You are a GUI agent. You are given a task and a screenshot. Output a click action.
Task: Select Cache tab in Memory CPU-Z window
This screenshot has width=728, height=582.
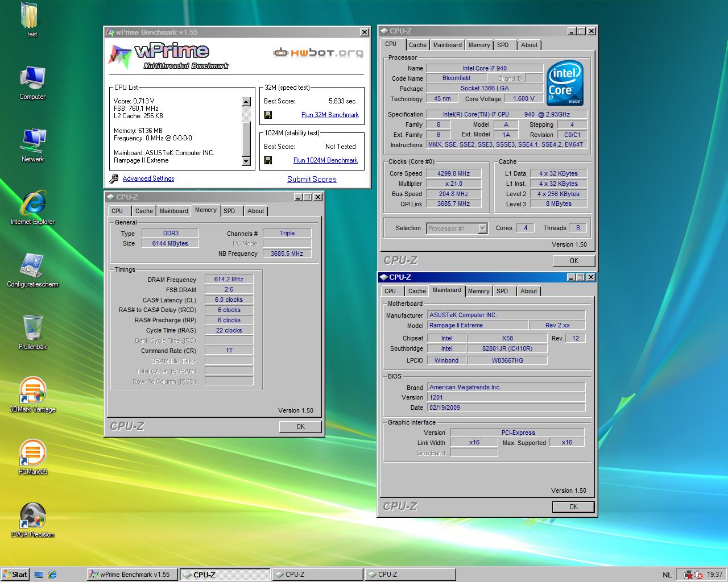click(144, 211)
